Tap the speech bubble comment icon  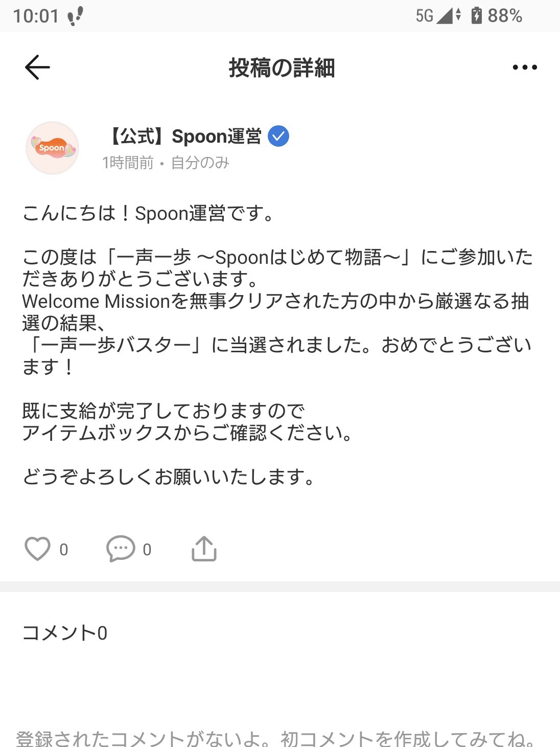click(121, 549)
